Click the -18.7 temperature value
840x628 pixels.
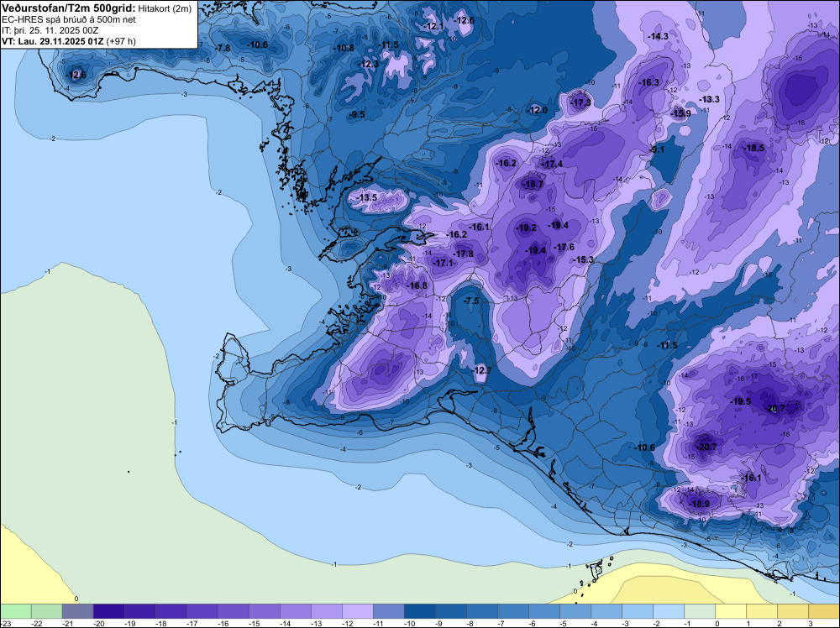tap(533, 184)
